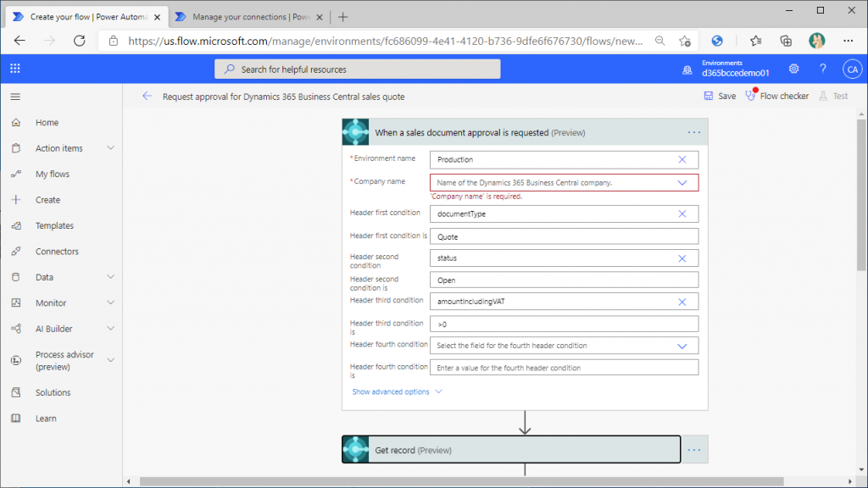Screen dimensions: 868x488
Task: Open Solutions from the sidebar
Action: [x=53, y=392]
